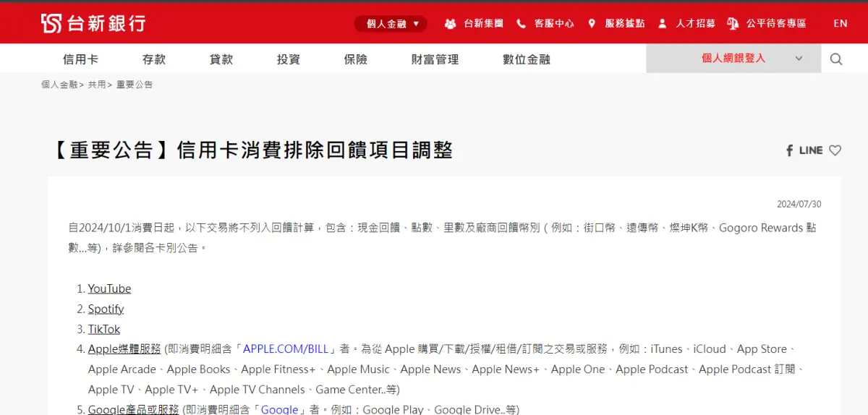Click the Apple媒體服務 list item
This screenshot has height=415, width=868.
(x=124, y=349)
